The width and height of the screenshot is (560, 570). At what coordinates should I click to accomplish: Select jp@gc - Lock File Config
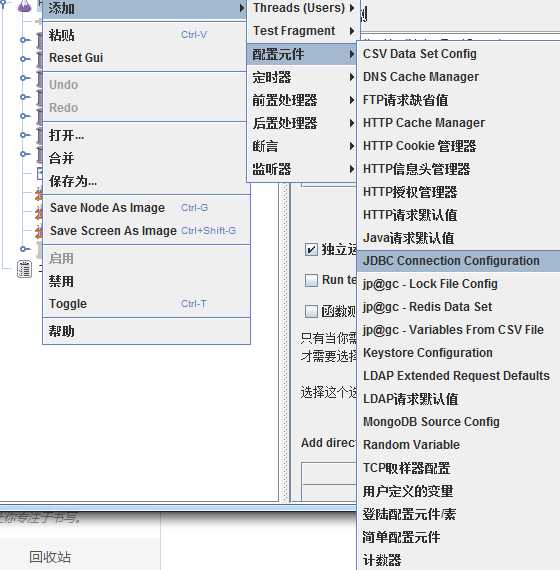(x=459, y=284)
